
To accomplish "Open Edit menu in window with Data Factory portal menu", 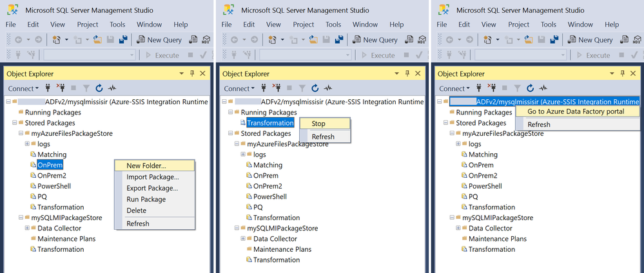I will (x=464, y=24).
